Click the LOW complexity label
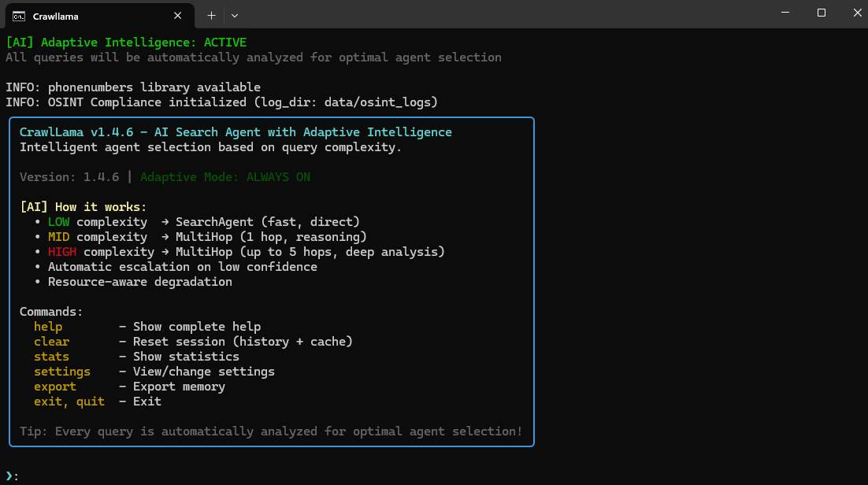 (58, 221)
